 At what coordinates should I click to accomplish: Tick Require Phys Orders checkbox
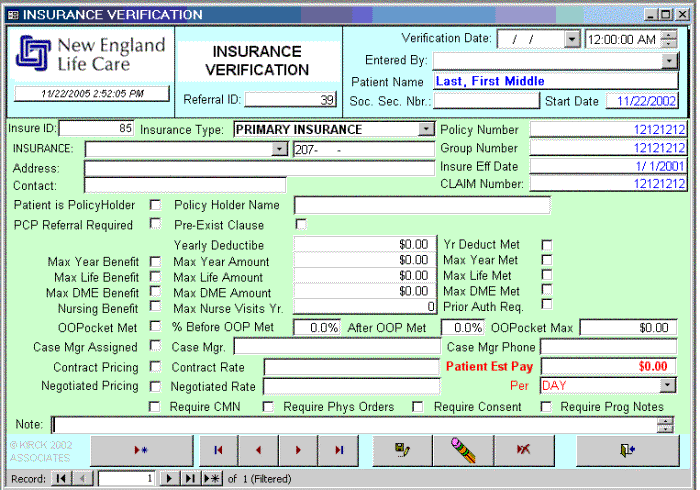pos(268,407)
